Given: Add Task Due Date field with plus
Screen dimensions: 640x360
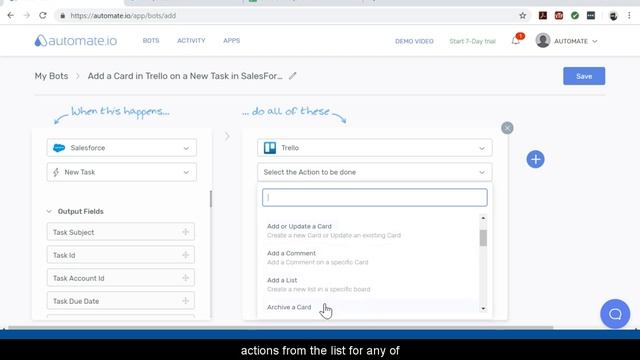Looking at the screenshot, I should (x=185, y=301).
